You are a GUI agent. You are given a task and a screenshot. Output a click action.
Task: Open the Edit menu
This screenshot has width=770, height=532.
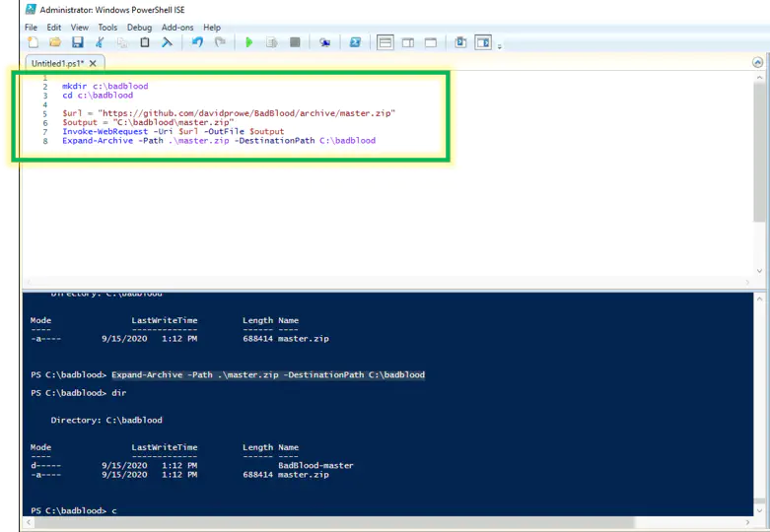point(54,28)
